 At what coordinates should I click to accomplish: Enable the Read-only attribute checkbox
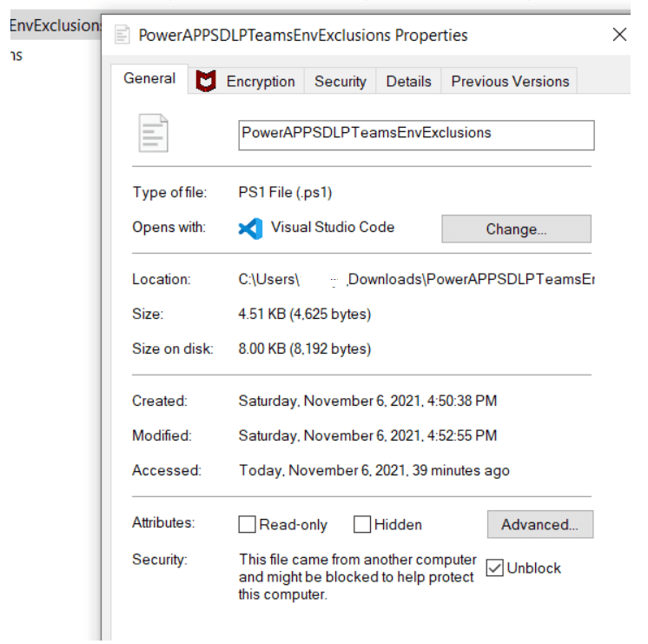[x=248, y=525]
